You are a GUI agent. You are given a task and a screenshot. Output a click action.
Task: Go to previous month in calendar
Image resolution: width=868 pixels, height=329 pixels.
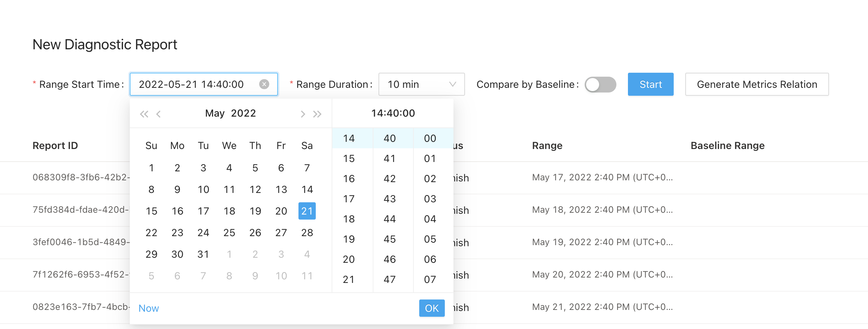pos(159,114)
